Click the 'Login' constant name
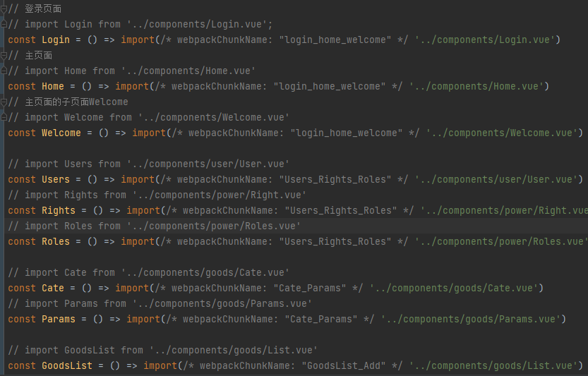 coord(56,40)
